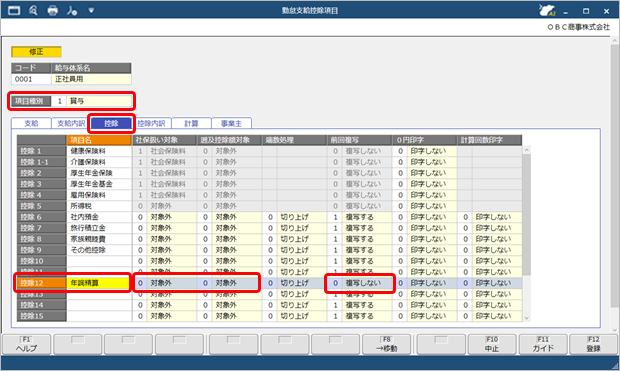Click the 控除 5 row header

42,206
